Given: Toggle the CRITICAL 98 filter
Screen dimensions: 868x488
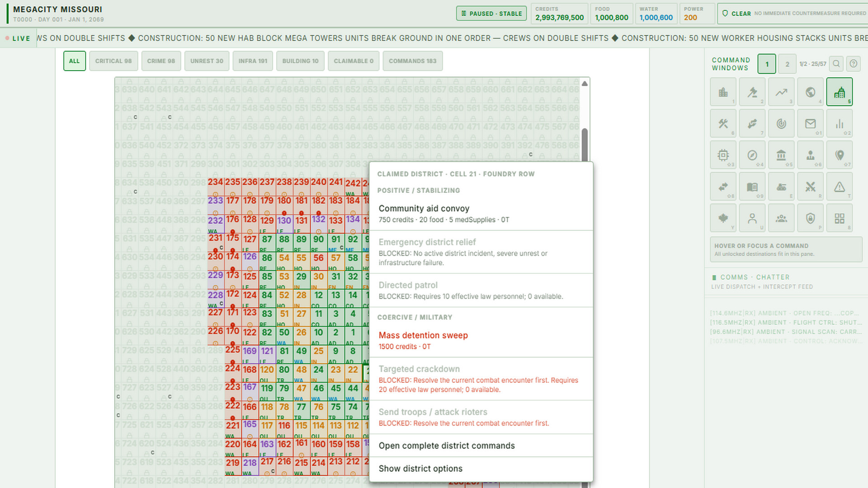Looking at the screenshot, I should coord(113,61).
